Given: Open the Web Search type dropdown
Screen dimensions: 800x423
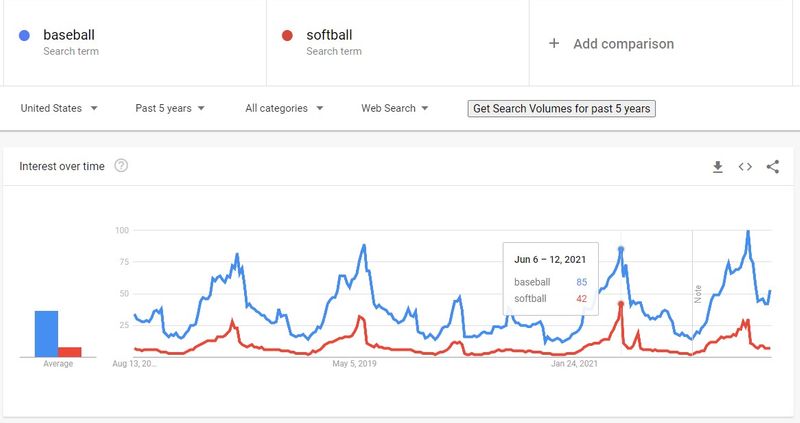Looking at the screenshot, I should click(x=394, y=108).
